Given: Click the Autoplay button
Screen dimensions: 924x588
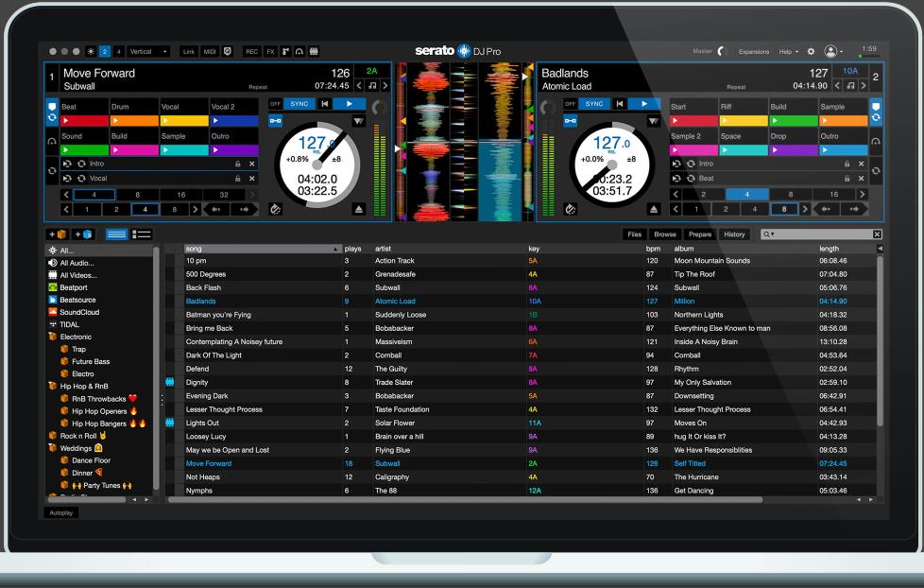Looking at the screenshot, I should (x=61, y=512).
